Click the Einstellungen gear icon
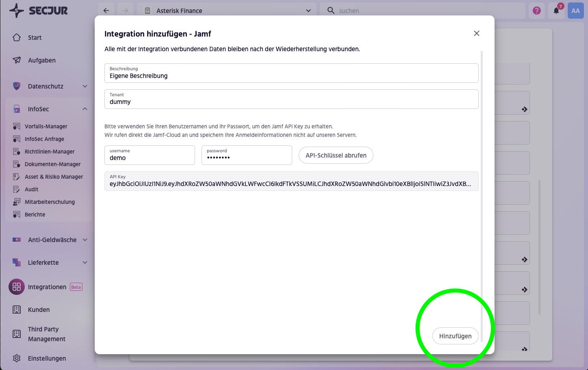 (x=17, y=358)
